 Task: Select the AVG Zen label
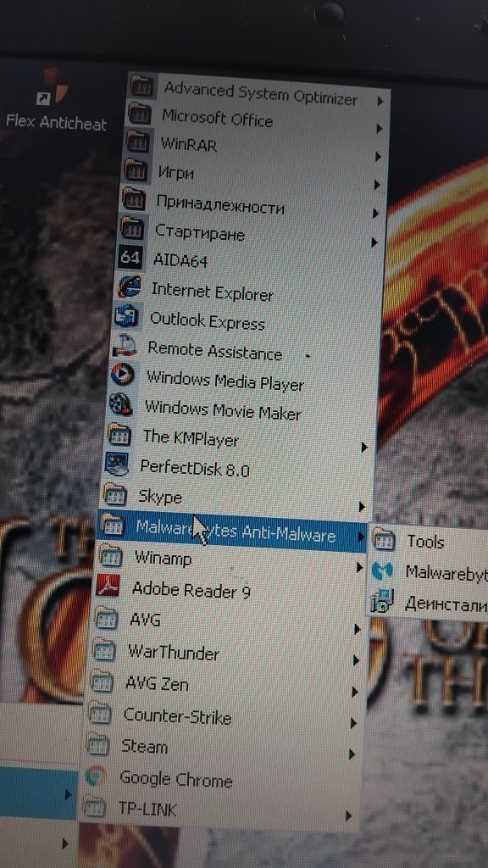click(x=157, y=684)
